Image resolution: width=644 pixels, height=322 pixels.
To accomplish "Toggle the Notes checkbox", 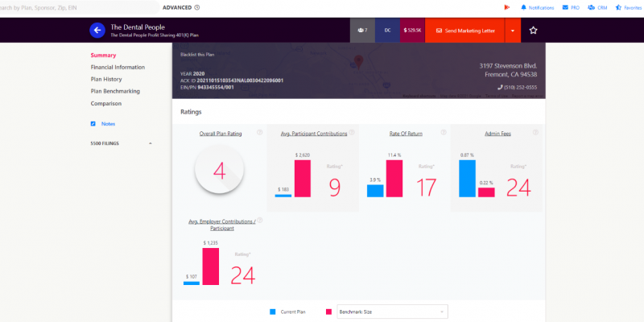I will click(93, 123).
